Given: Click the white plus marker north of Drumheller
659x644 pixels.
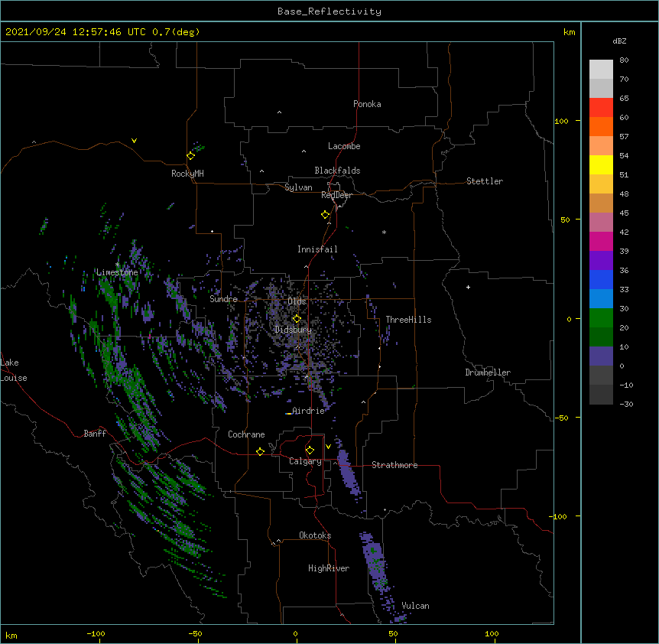Looking at the screenshot, I should pyautogui.click(x=468, y=287).
